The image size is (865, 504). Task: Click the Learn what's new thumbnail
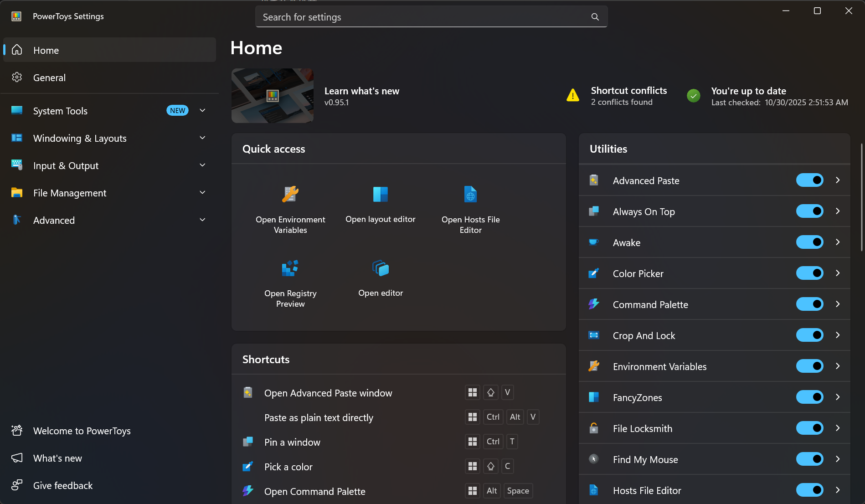(273, 96)
